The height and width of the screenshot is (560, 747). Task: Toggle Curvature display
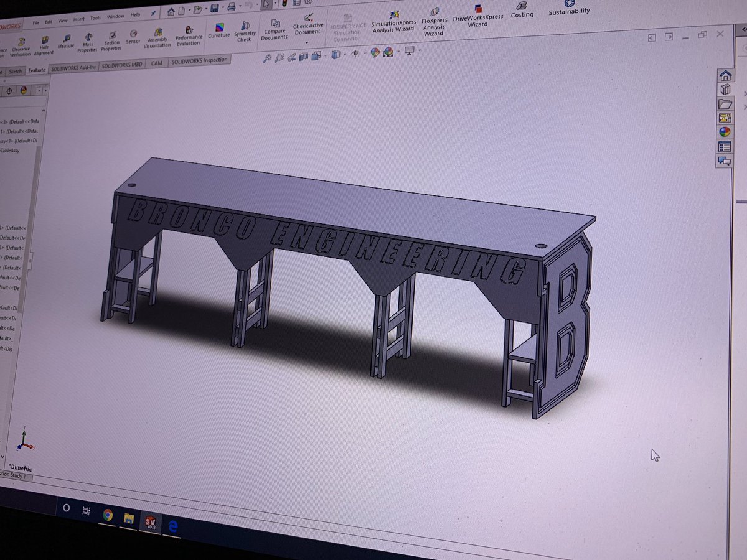[x=219, y=30]
